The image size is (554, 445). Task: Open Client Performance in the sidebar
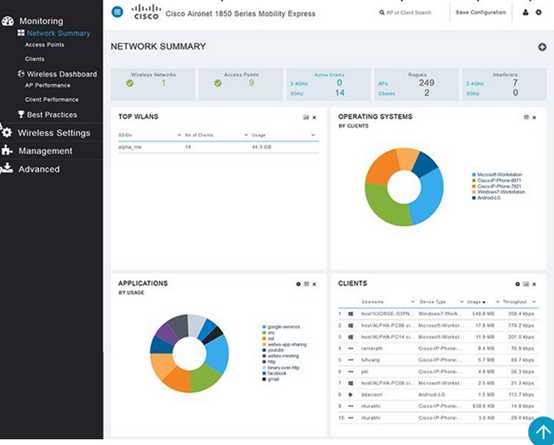click(52, 100)
